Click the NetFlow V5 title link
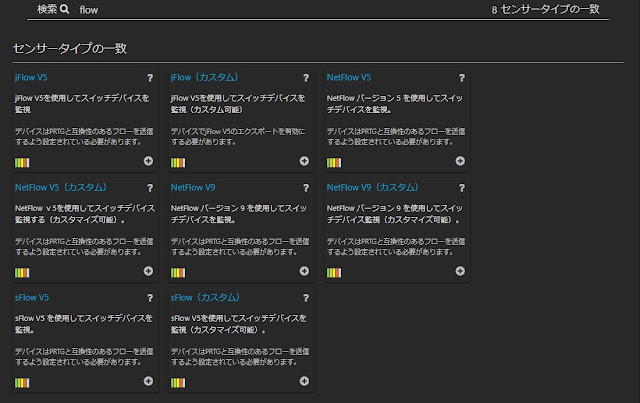 [x=349, y=78]
